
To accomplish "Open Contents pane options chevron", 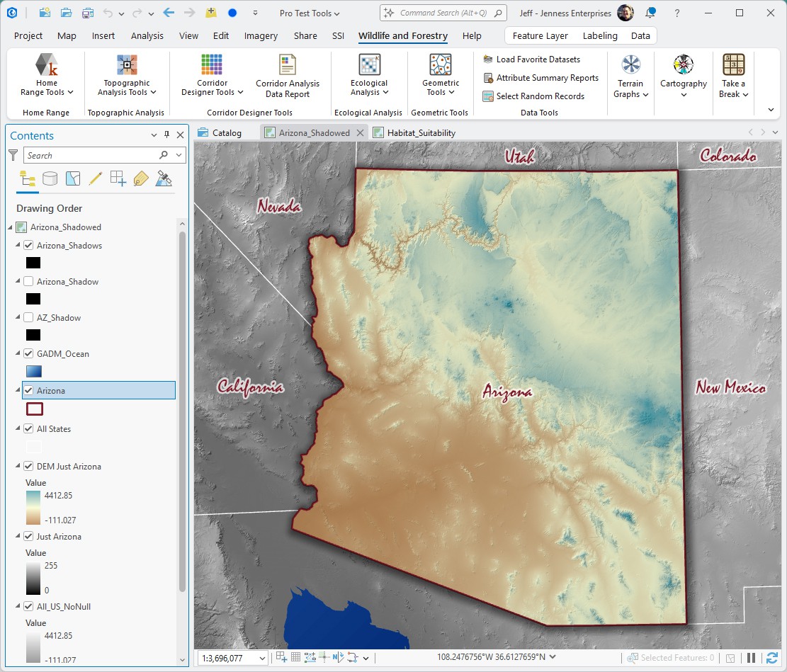I will coord(154,135).
